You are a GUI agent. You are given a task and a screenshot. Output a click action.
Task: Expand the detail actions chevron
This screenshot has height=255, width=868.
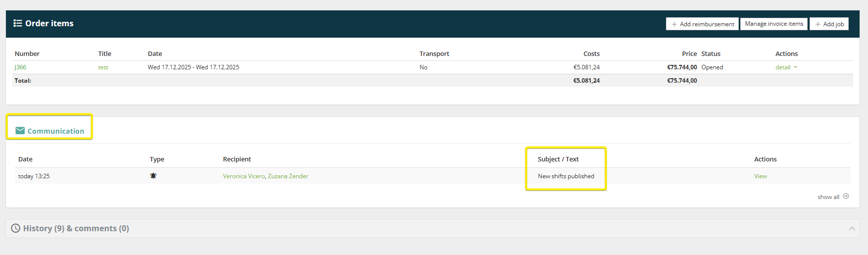[x=796, y=67]
